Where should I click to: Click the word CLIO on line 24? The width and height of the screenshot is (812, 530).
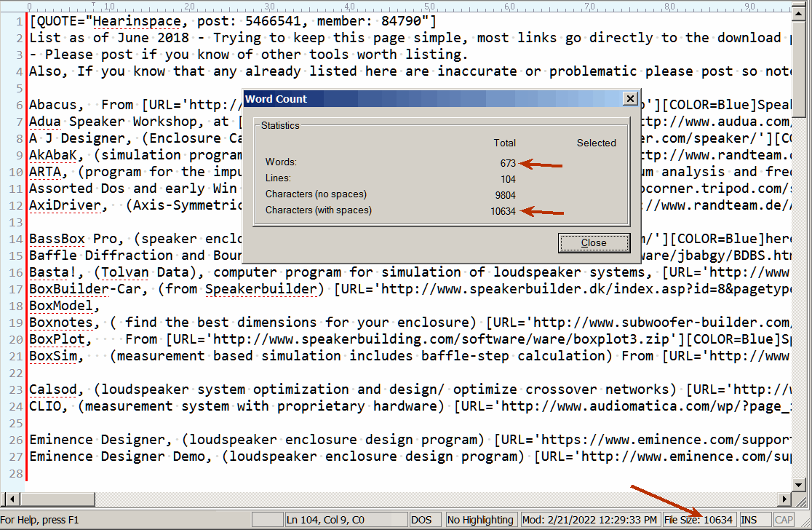tap(45, 406)
